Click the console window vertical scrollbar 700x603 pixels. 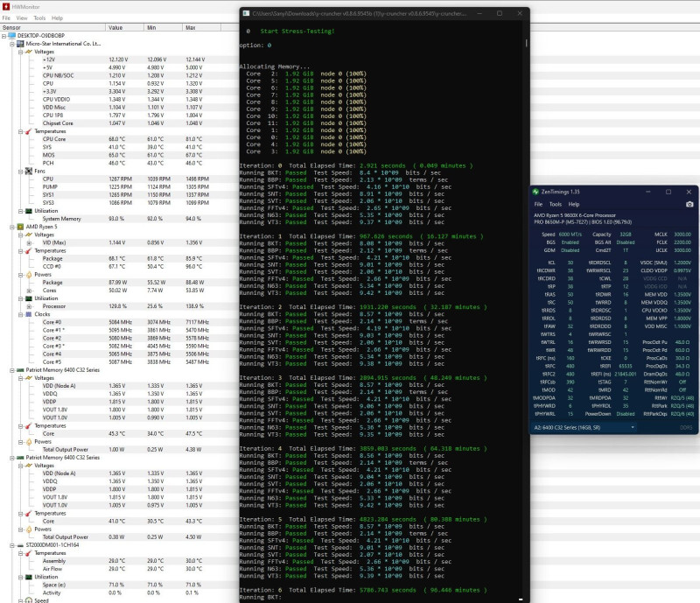click(x=527, y=43)
